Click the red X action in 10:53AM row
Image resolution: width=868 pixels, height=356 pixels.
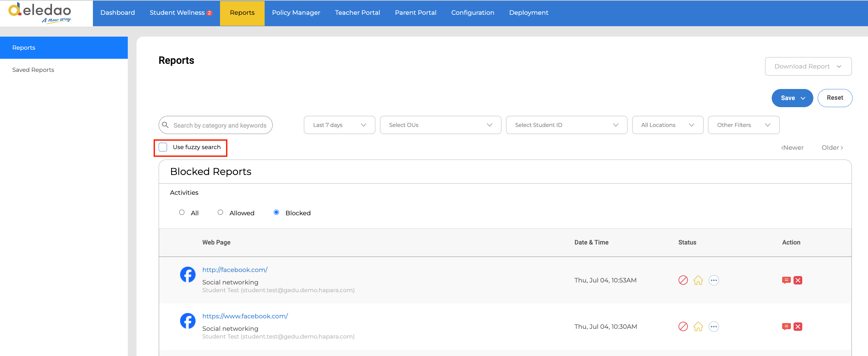(798, 280)
